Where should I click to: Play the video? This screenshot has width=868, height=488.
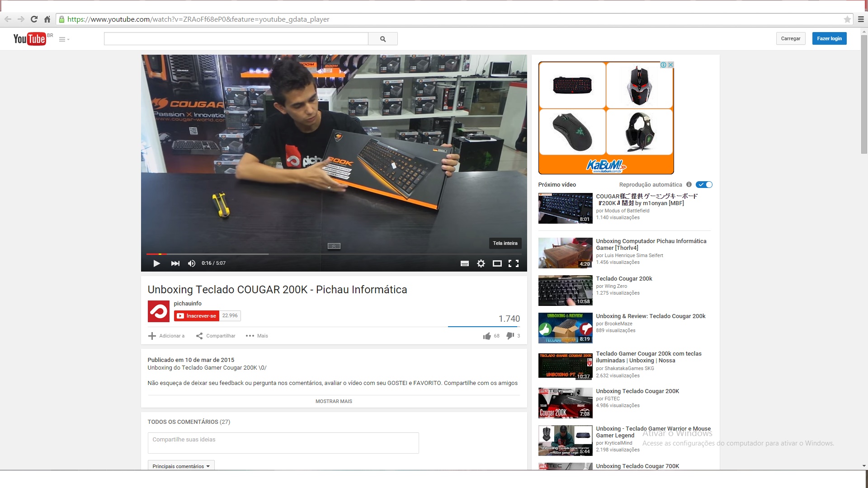[156, 263]
